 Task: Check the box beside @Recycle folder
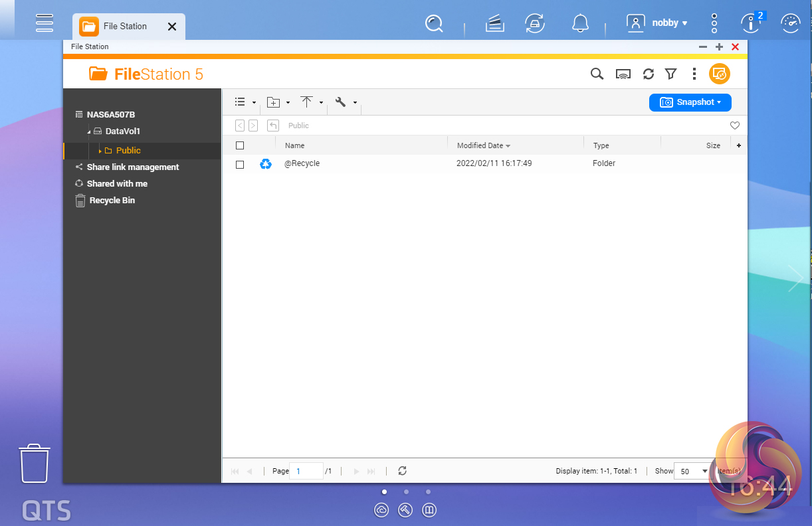[240, 164]
